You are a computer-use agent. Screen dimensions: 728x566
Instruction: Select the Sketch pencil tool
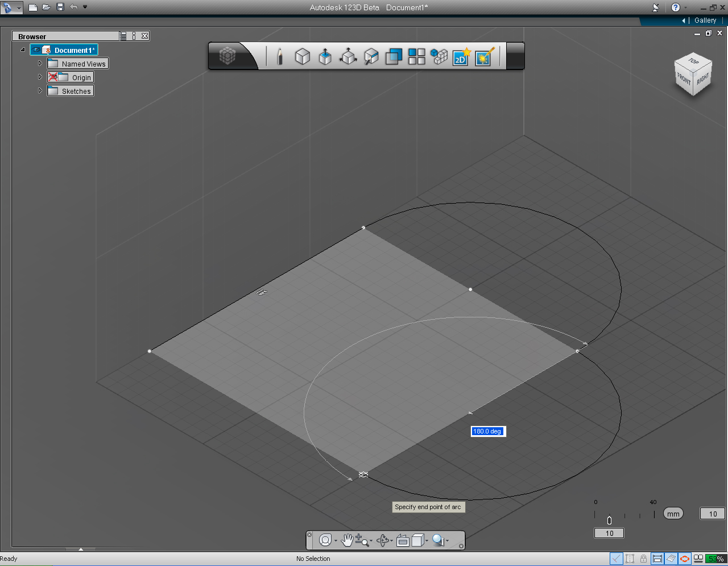[279, 56]
